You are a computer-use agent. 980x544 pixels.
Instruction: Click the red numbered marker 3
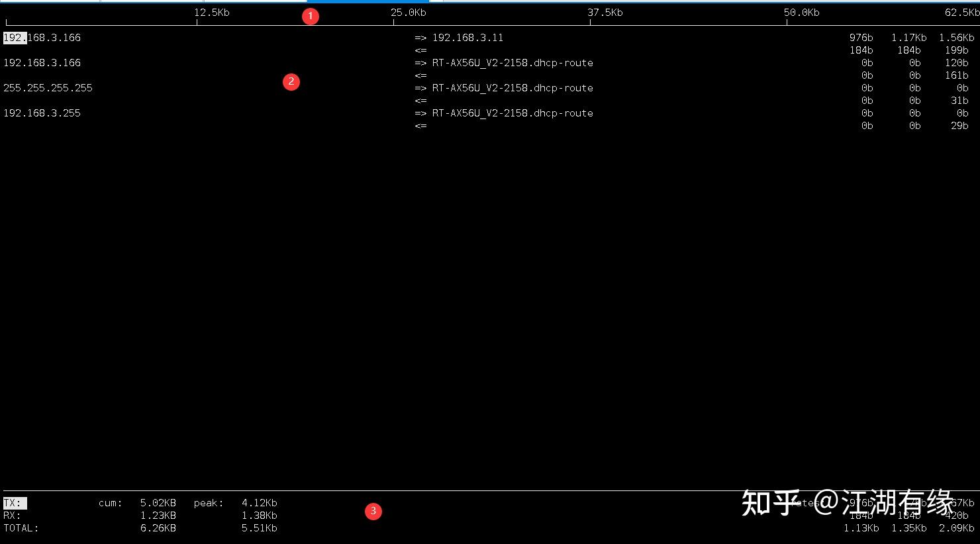(x=373, y=511)
